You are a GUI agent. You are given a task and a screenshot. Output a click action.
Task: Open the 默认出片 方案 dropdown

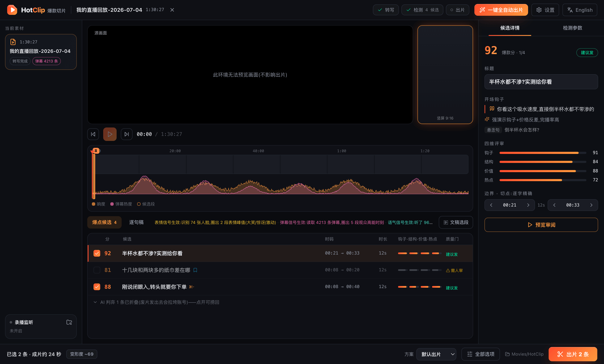[436, 354]
